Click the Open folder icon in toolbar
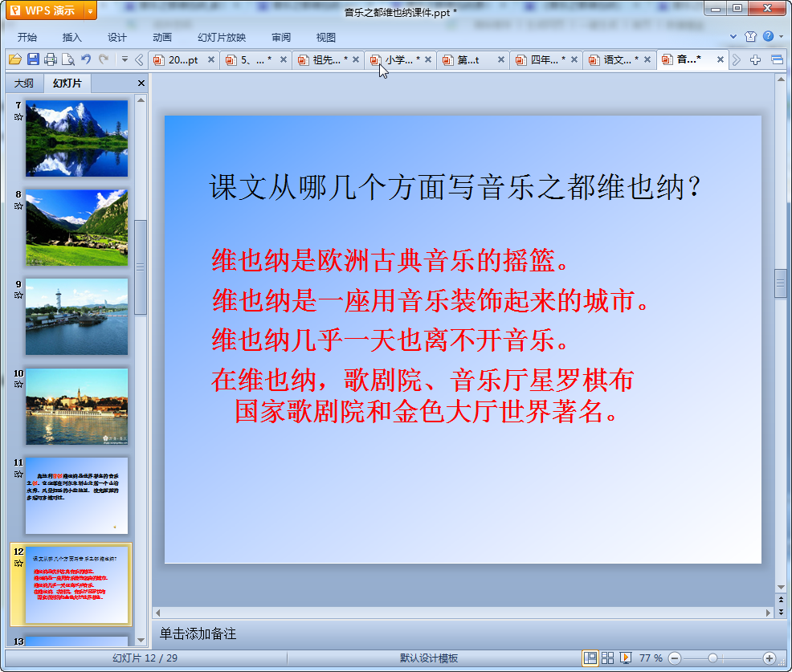This screenshot has height=672, width=792. 15,59
